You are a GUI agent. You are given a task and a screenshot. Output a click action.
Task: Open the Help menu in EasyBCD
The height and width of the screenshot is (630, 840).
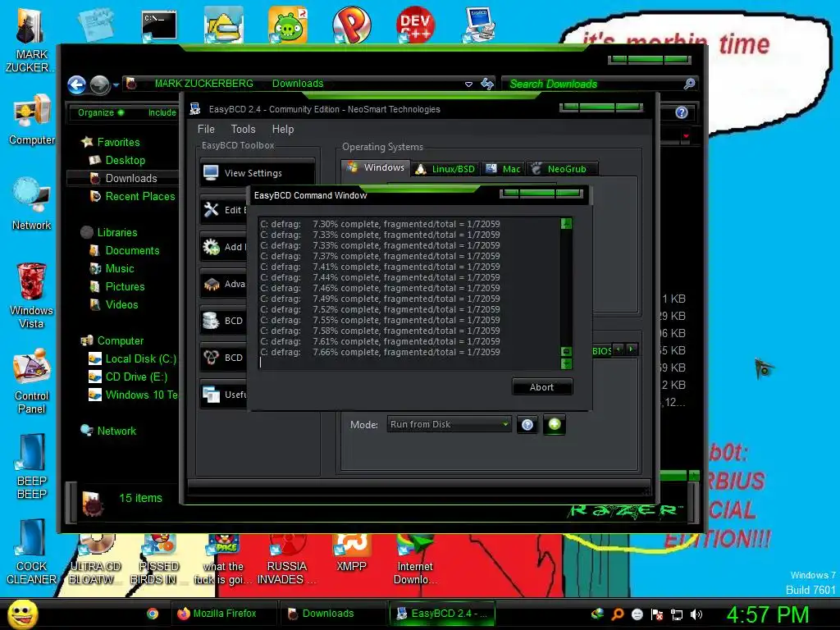click(283, 129)
